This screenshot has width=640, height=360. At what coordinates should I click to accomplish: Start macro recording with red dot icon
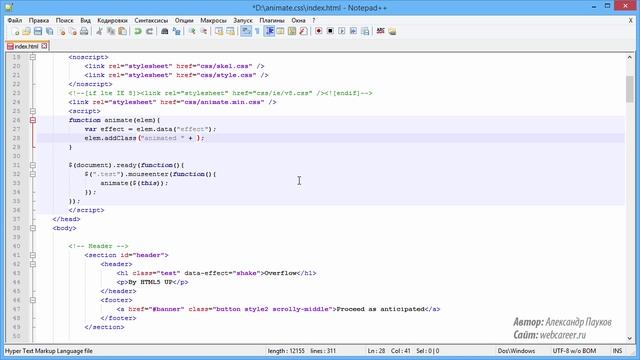(318, 31)
